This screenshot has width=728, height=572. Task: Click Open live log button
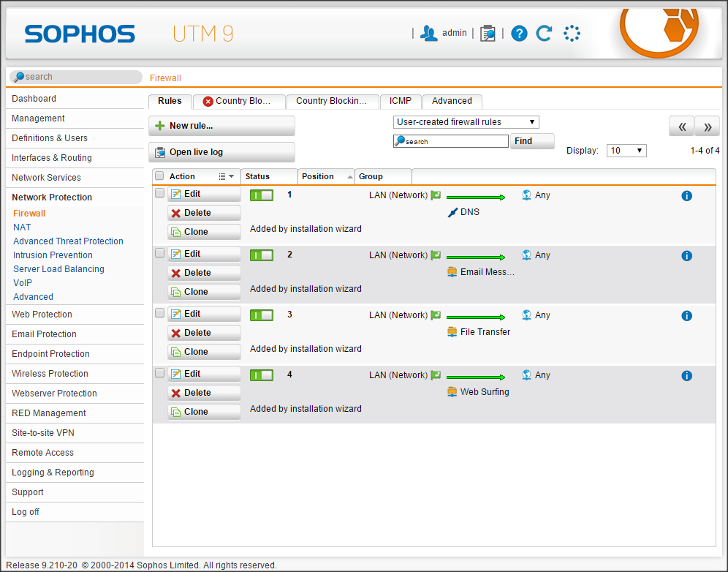221,152
